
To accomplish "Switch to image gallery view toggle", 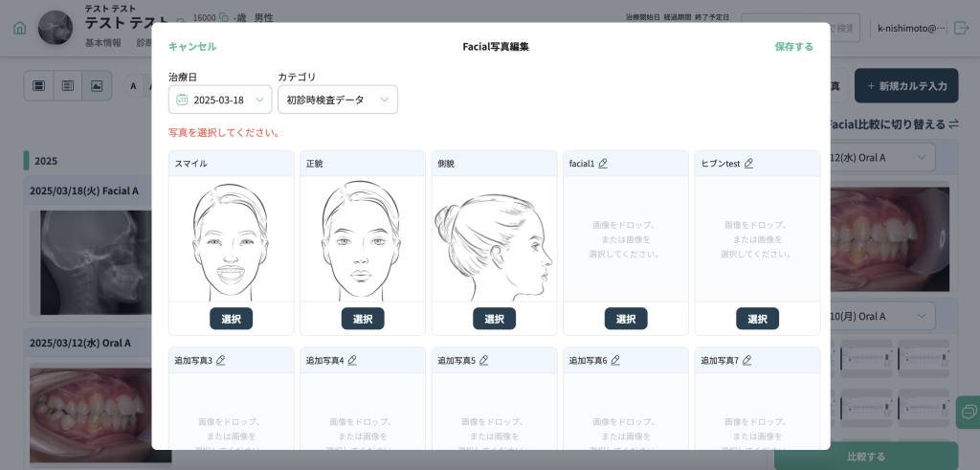I will point(97,86).
